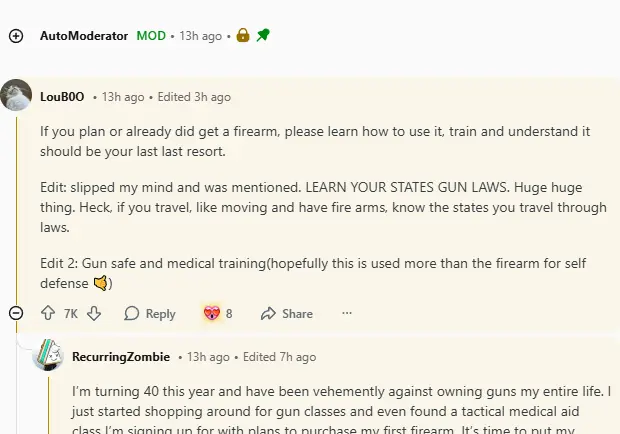Viewport: 620px width, 434px height.
Task: Share LouB00's comment
Action: 287,313
